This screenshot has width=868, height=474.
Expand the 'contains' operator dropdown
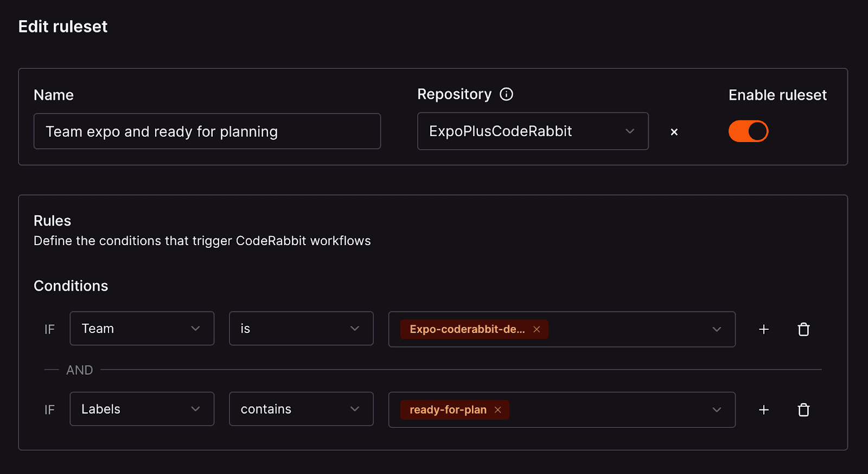pos(301,409)
